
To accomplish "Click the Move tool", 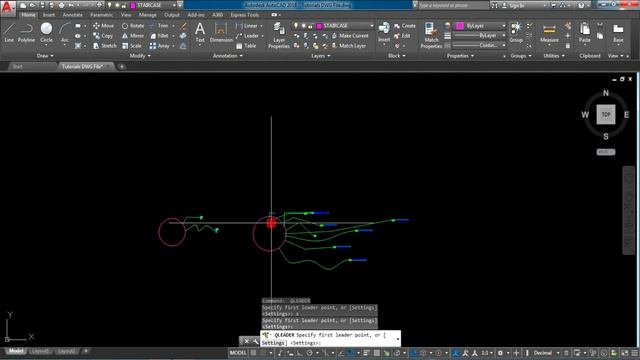I will click(103, 26).
